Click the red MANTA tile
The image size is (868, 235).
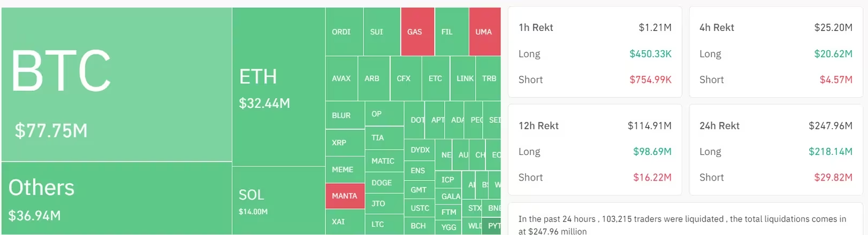tap(345, 196)
